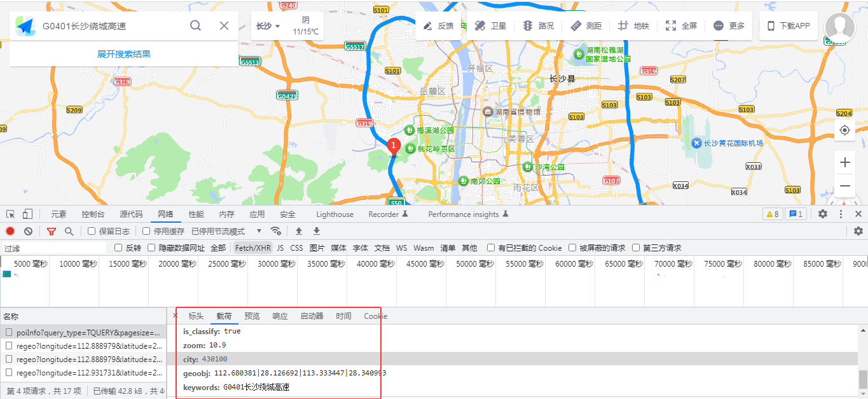Open the Recorder tab
Screen dimensions: 868x399
388,214
